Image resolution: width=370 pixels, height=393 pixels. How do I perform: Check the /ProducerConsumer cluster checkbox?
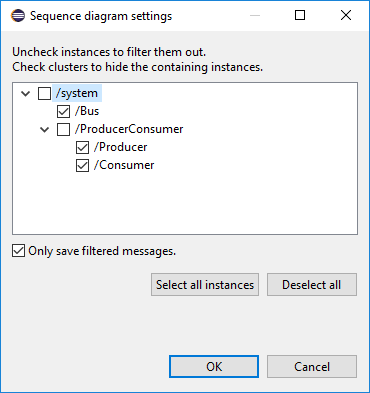point(63,129)
